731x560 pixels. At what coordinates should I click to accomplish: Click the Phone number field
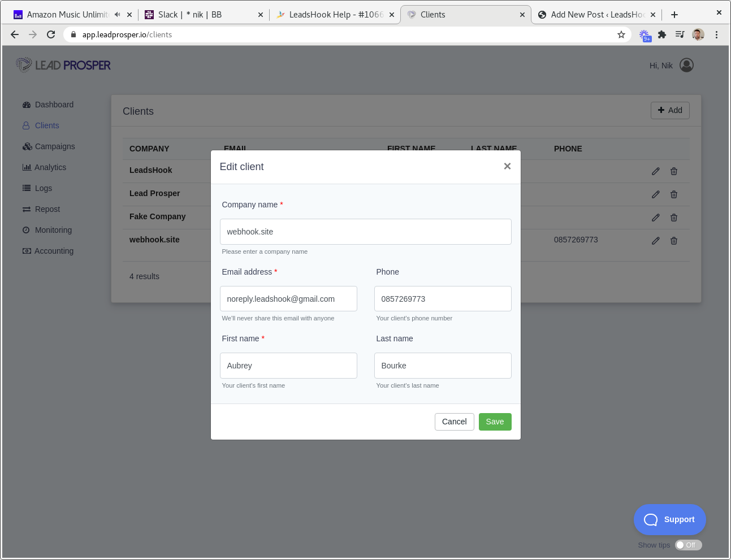pyautogui.click(x=443, y=298)
